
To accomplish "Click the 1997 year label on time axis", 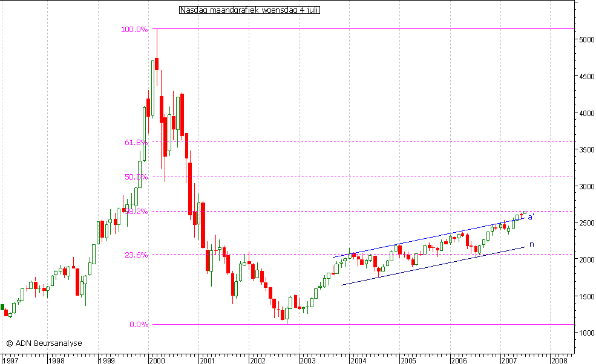I will (x=10, y=360).
